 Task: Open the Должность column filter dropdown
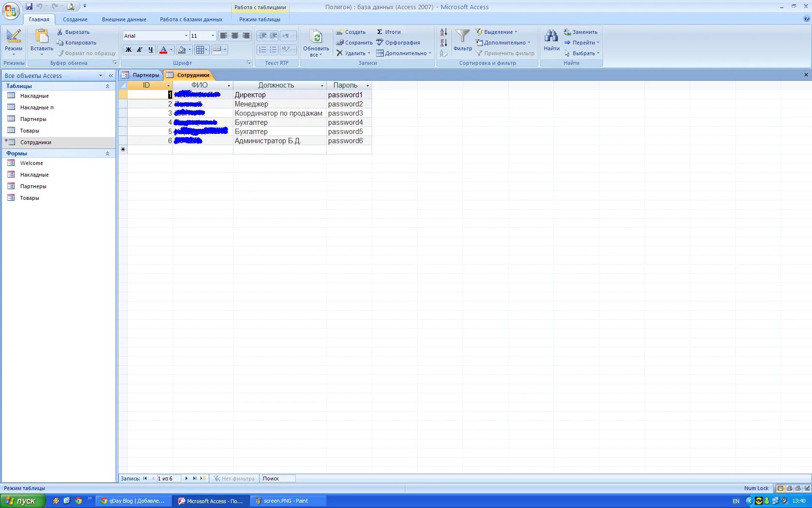pyautogui.click(x=321, y=85)
